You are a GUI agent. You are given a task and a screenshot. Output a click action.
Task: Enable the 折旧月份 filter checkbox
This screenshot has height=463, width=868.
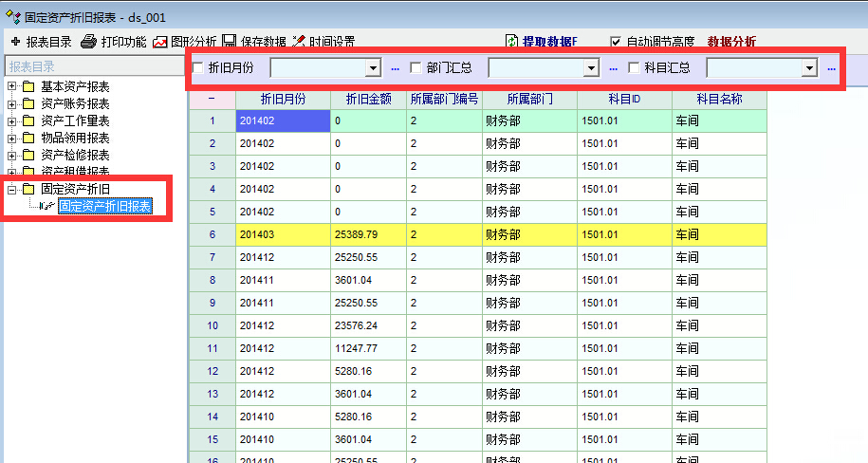(197, 67)
